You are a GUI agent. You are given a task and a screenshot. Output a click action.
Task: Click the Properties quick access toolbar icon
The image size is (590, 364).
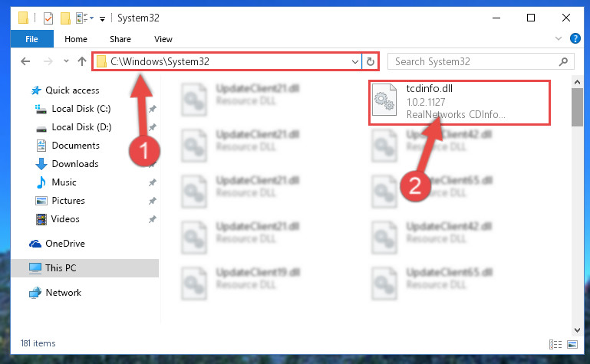coord(48,18)
